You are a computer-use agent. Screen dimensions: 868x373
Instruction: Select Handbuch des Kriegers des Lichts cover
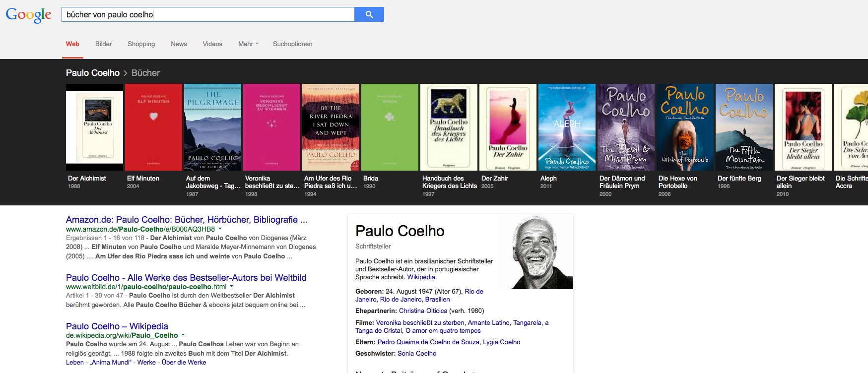point(449,127)
